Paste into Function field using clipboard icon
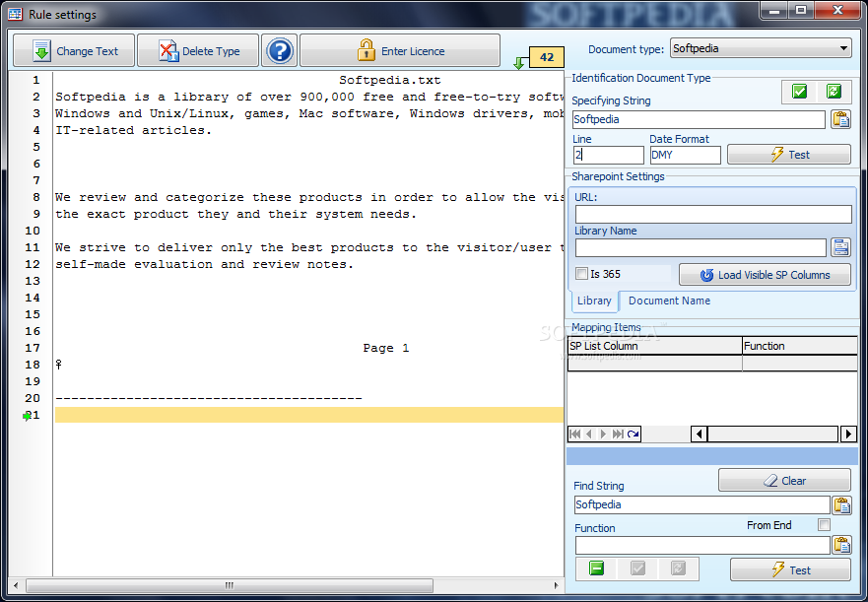868x602 pixels. pos(841,545)
